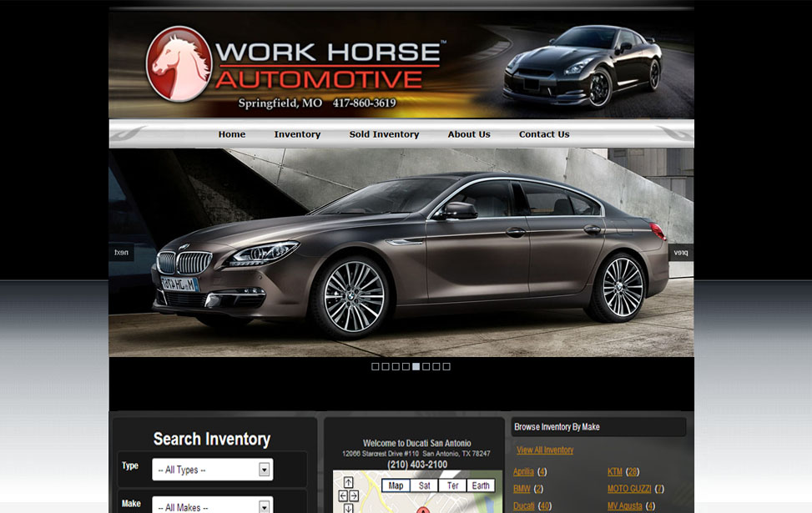Screen dimensions: 812x513
Task: Pan the map left with the arrow
Action: (x=343, y=496)
